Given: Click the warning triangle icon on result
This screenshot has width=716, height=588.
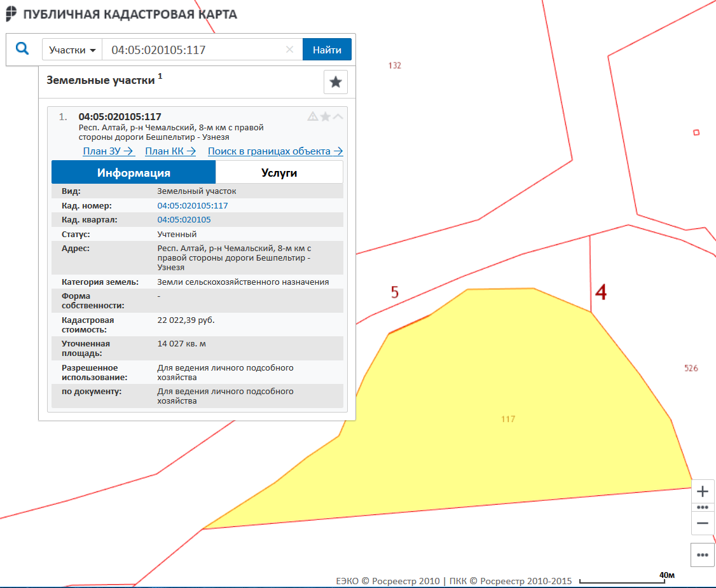Looking at the screenshot, I should tap(313, 117).
